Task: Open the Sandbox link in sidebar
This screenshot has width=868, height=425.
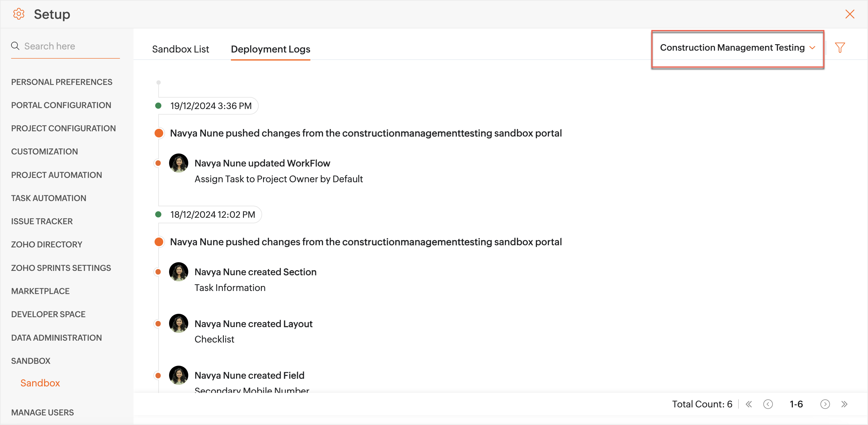Action: pyautogui.click(x=40, y=383)
